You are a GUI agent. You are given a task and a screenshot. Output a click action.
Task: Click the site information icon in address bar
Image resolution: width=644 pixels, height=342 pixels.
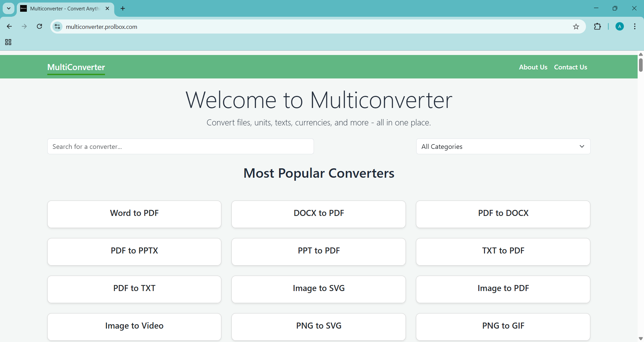click(58, 26)
